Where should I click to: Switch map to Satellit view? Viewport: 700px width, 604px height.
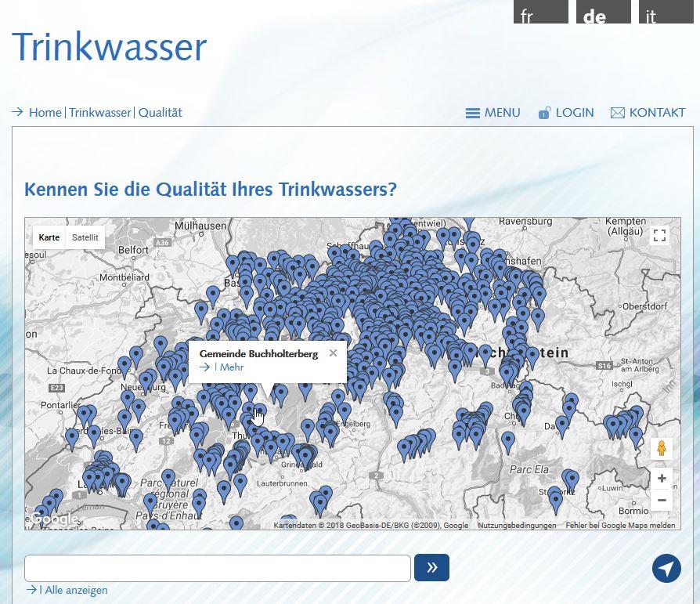[x=85, y=237]
